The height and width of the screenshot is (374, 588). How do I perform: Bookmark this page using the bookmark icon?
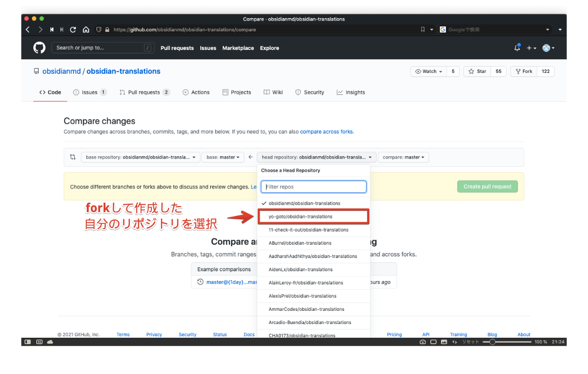tap(423, 29)
